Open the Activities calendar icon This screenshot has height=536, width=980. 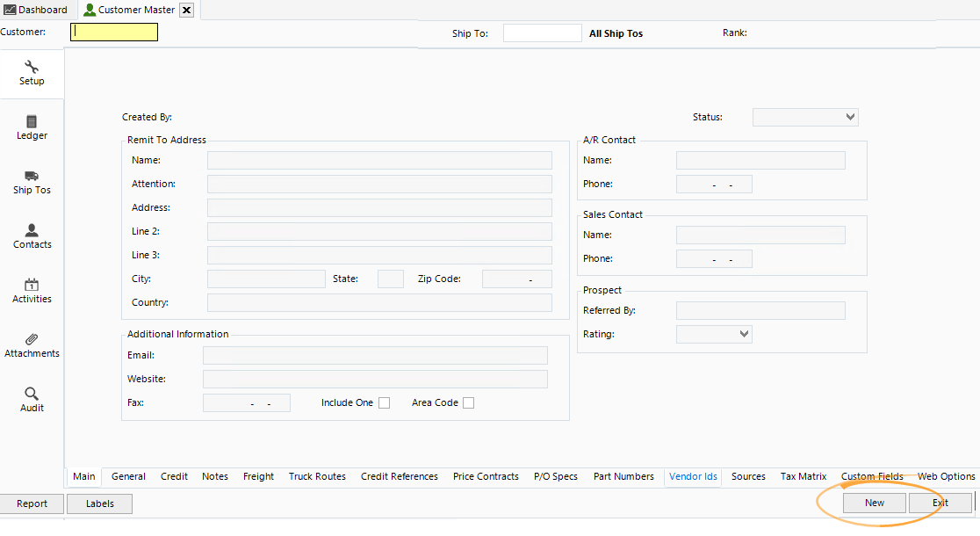tap(32, 286)
